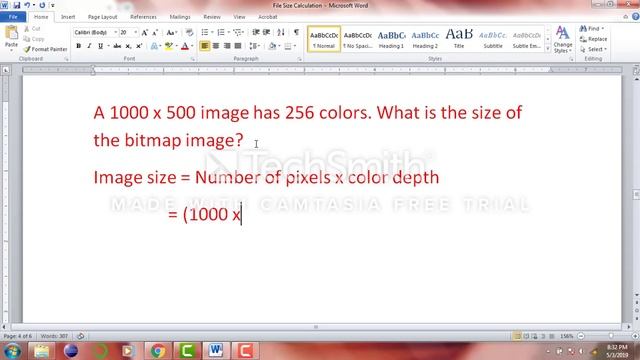Screen dimensions: 640x360
Task: Toggle Align Text Left
Action: (x=204, y=46)
